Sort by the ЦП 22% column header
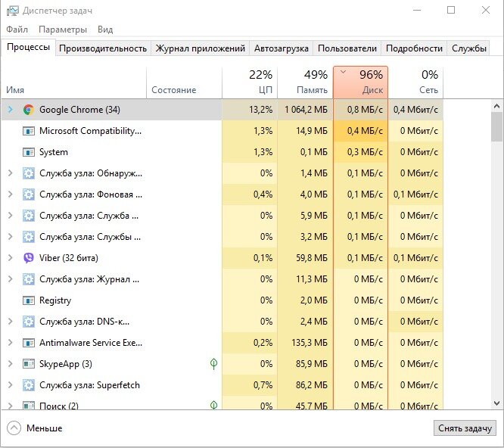 click(250, 83)
